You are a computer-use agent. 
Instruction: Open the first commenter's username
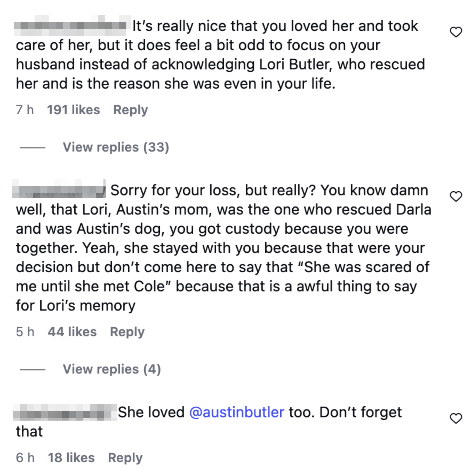click(71, 25)
